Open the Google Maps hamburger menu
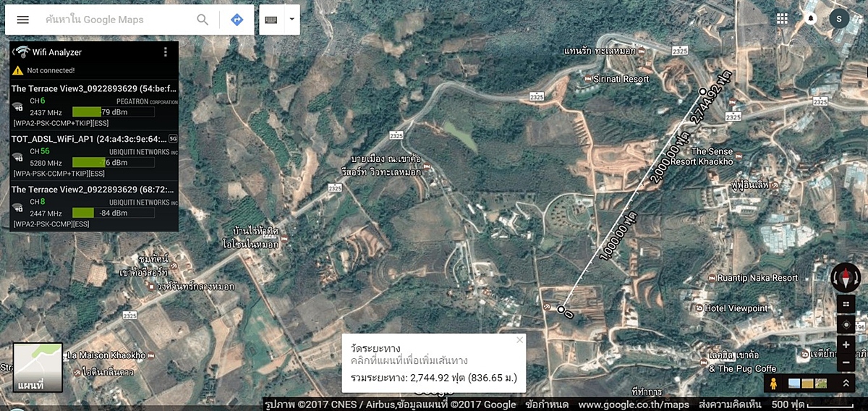This screenshot has width=868, height=411. pos(23,20)
